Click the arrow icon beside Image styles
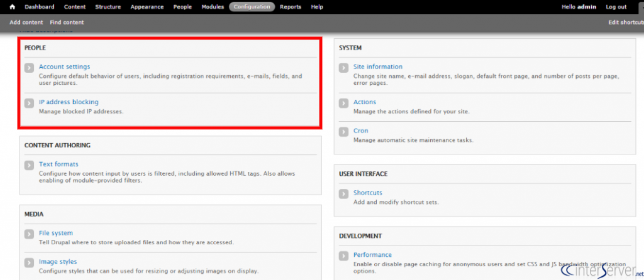Image resolution: width=644 pixels, height=280 pixels. tap(29, 263)
